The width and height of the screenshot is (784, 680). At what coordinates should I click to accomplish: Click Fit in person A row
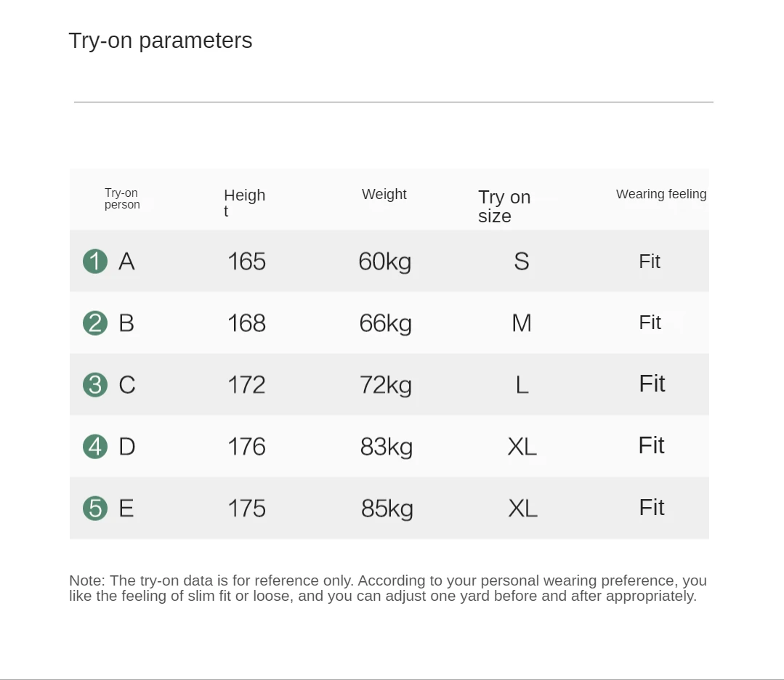649,262
